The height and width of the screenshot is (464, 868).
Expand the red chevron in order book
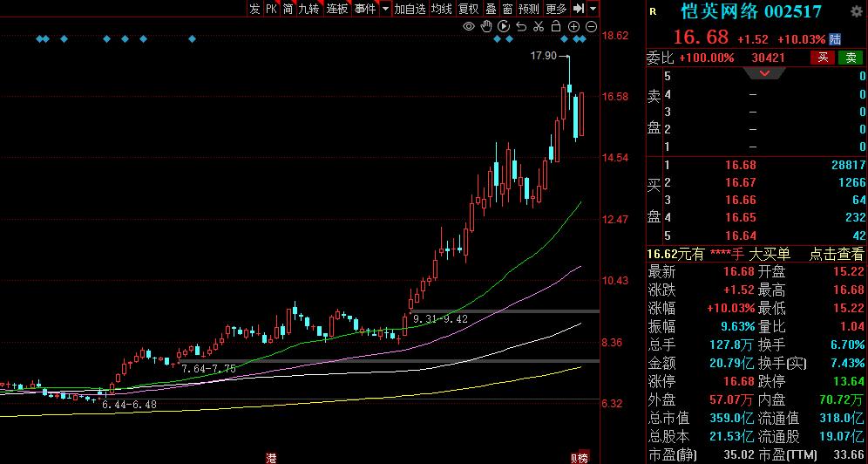764,73
